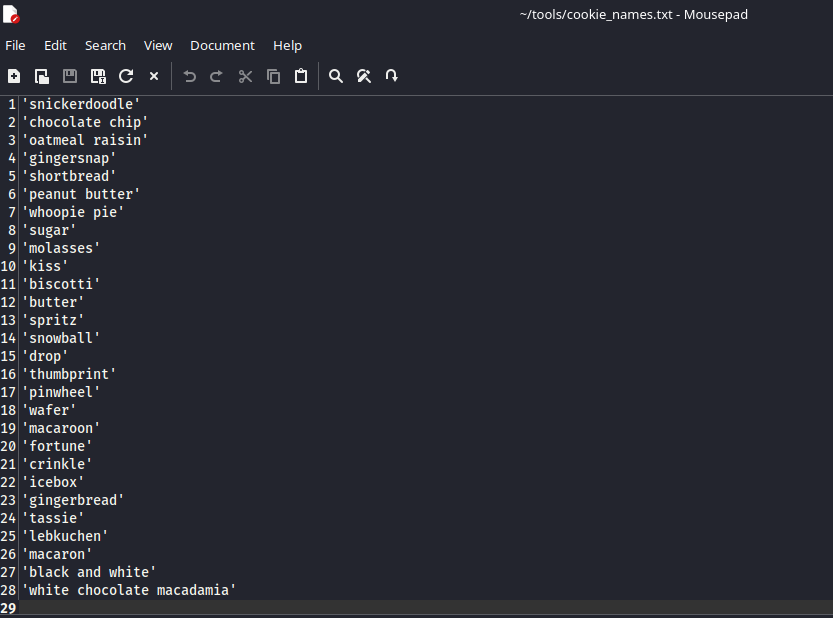Open the Edit menu
The image size is (833, 618).
pos(55,45)
